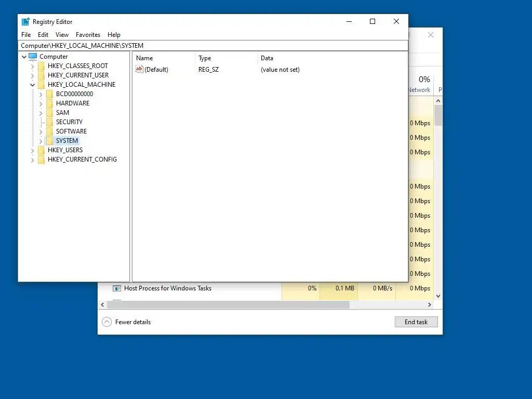Viewport: 532px width, 399px height.
Task: Click the SOFTWARE folder icon
Action: coord(49,131)
